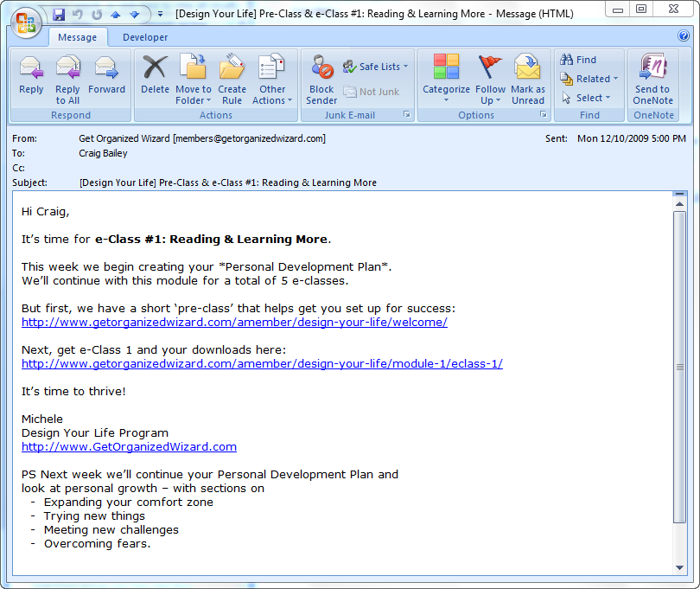Open the Move to Folder dropdown
The height and width of the screenshot is (589, 700).
pos(194,80)
